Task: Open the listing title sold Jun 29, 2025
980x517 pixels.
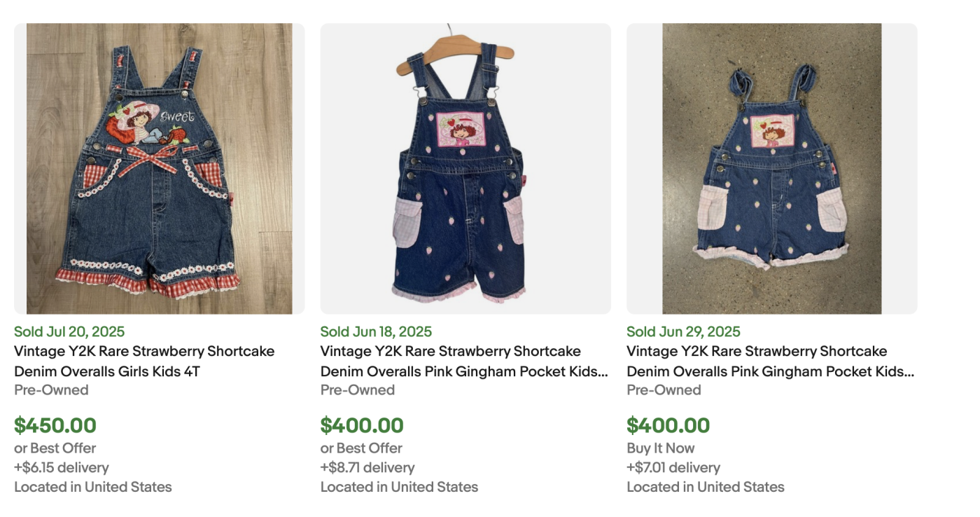Action: pyautogui.click(x=770, y=361)
